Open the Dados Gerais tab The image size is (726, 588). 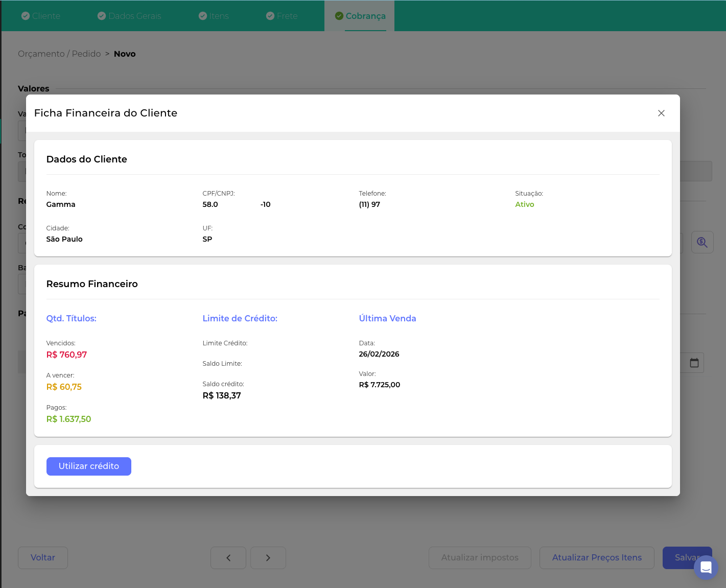tap(129, 16)
